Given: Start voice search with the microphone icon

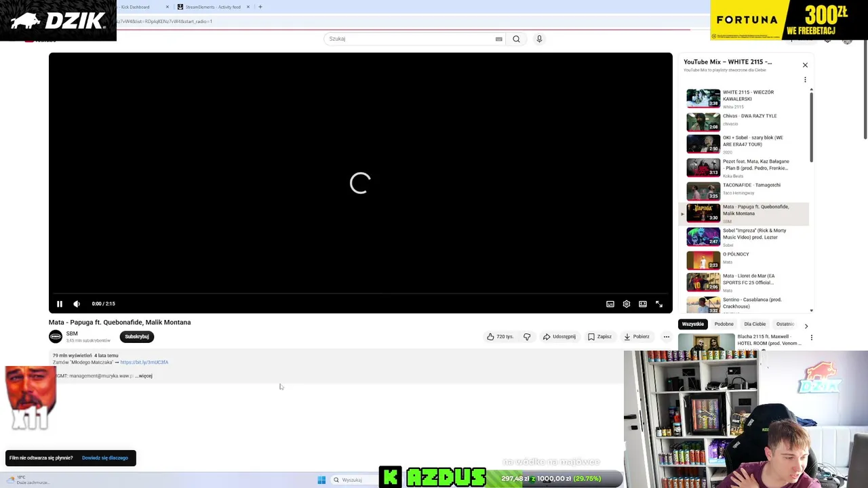Looking at the screenshot, I should click(x=539, y=39).
